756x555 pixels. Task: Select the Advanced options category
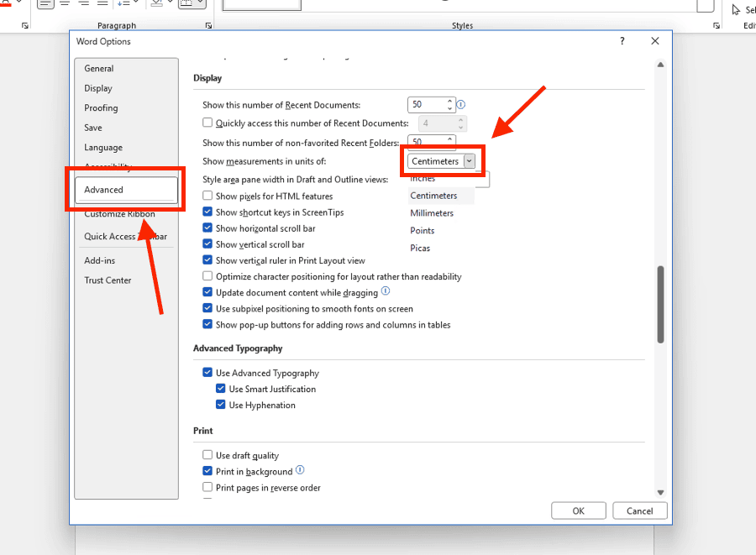pos(126,190)
